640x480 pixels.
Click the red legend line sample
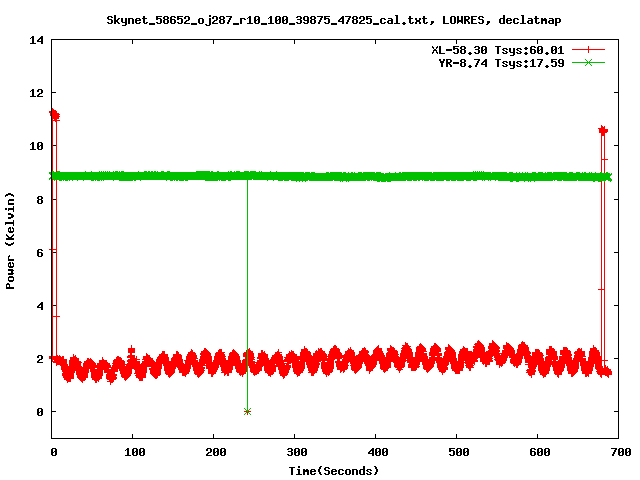tap(588, 50)
